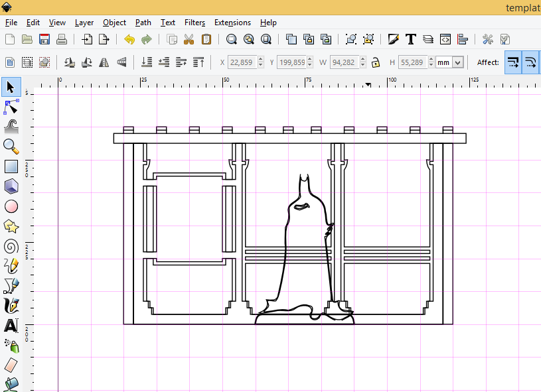541x392 pixels.
Task: Select the Zoom magnifier tool in toolbox
Action: pos(11,147)
